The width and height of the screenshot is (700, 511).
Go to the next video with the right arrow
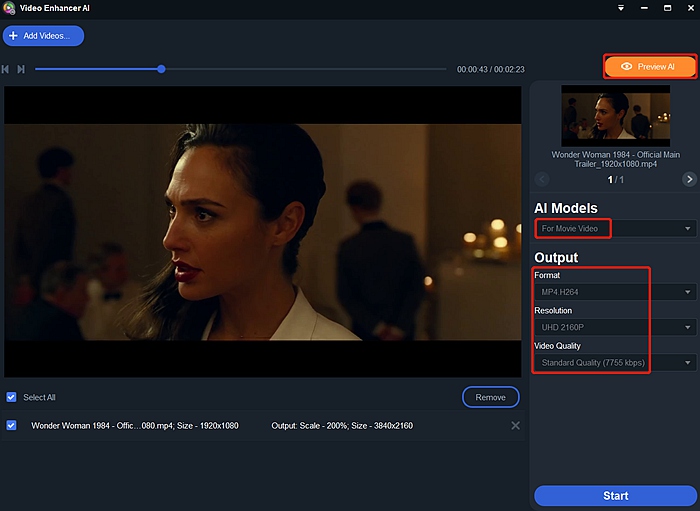coord(689,179)
